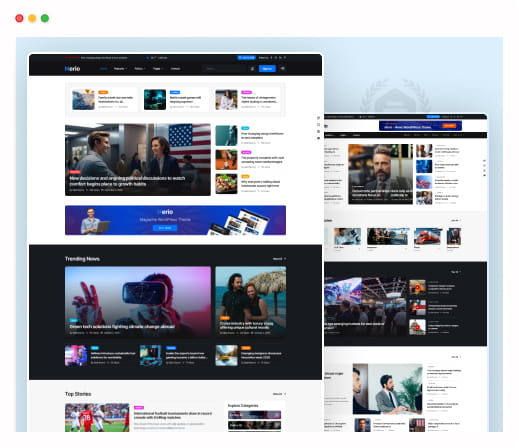Open the hero story with the American flag handshake photo
Image resolution: width=519 pixels, height=448 pixels.
138,159
